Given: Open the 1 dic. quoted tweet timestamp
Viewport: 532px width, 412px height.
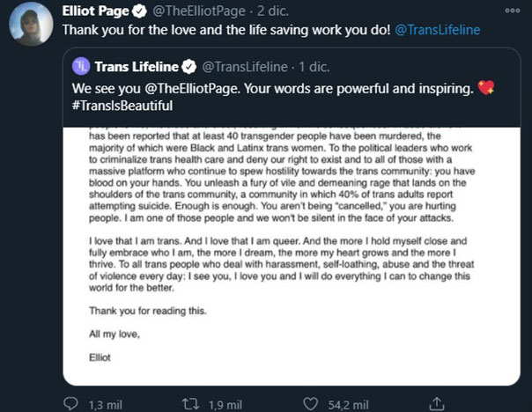Looking at the screenshot, I should 314,66.
